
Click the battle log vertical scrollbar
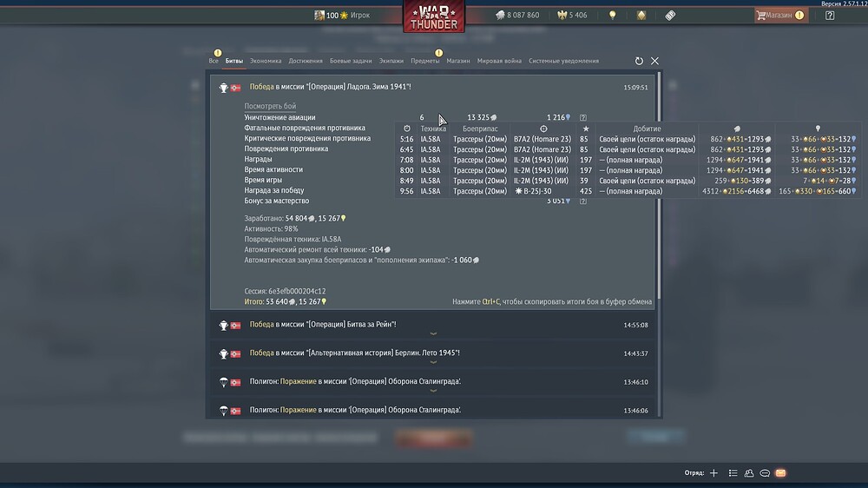click(659, 186)
